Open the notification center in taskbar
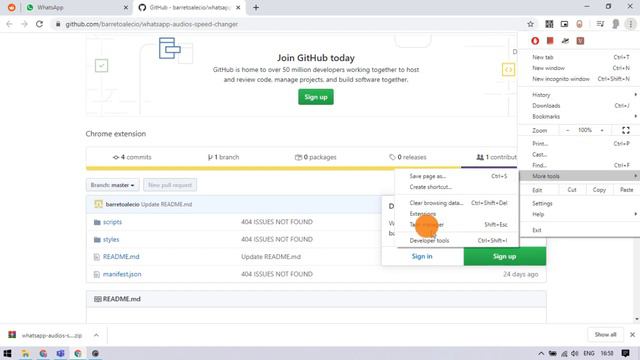The image size is (640, 360). pos(625,353)
